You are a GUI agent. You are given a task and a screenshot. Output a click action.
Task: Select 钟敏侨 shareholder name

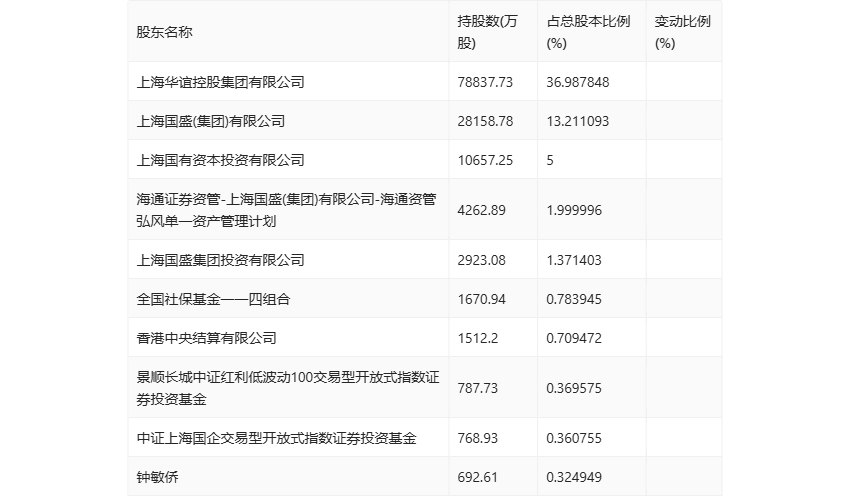(x=157, y=476)
